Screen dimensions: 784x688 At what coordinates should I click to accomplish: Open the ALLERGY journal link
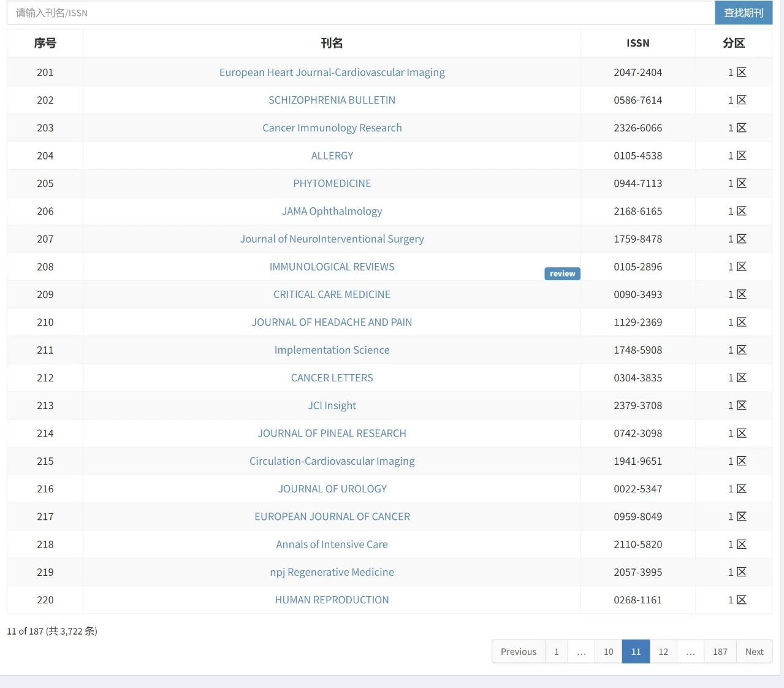click(x=332, y=156)
